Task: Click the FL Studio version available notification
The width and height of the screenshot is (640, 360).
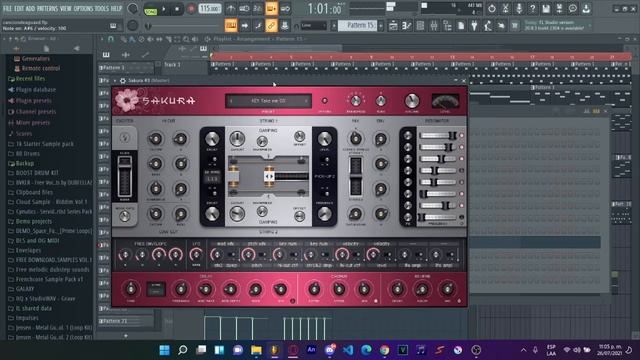Action: point(557,25)
